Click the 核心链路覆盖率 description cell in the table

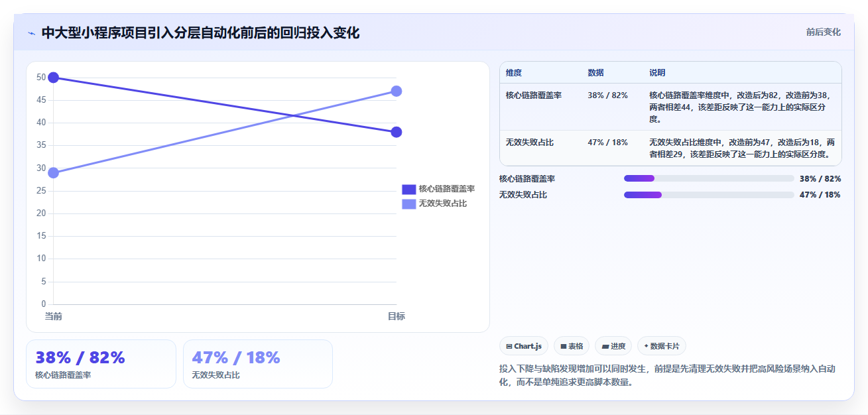coord(741,107)
